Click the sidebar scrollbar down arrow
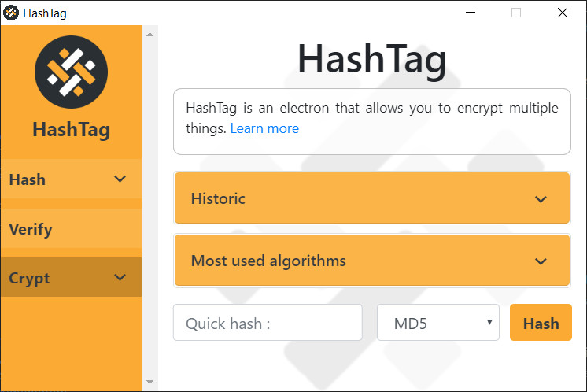Viewport: 587px width, 392px height. pyautogui.click(x=150, y=382)
